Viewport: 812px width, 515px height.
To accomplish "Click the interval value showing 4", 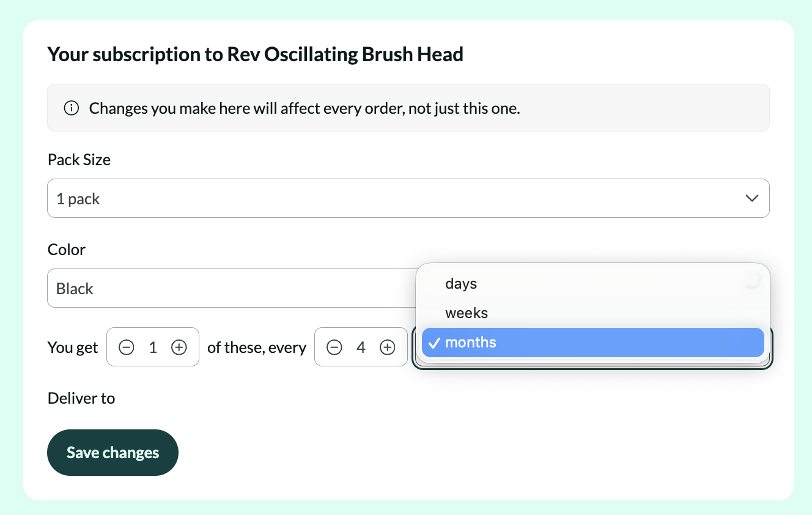I will pyautogui.click(x=361, y=347).
